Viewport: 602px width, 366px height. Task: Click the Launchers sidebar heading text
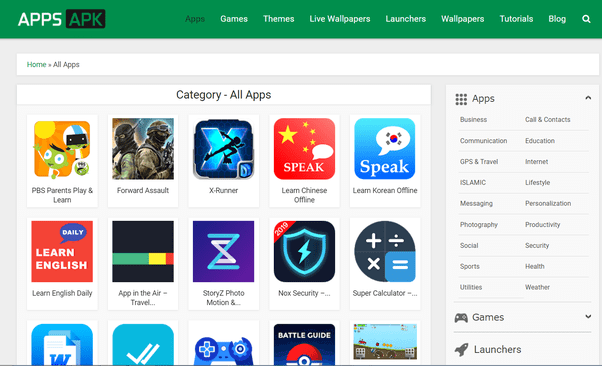point(497,349)
